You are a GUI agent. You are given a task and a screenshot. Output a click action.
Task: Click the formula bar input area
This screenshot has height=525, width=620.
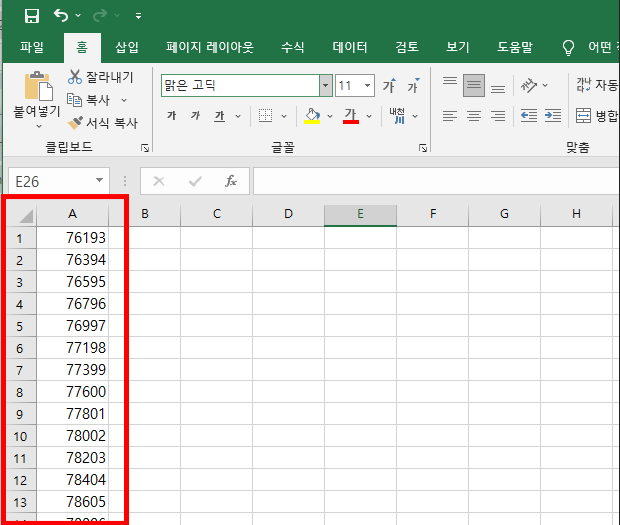click(x=436, y=181)
